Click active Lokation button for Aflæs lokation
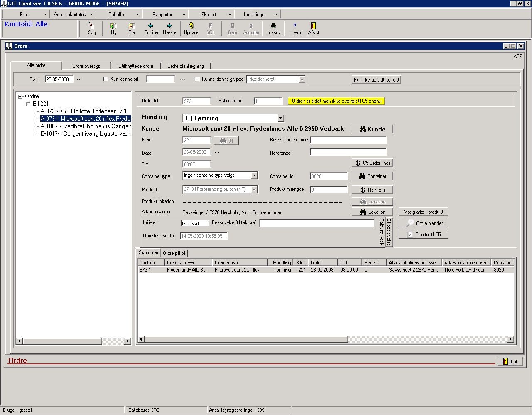This screenshot has width=532, height=415. coord(372,212)
